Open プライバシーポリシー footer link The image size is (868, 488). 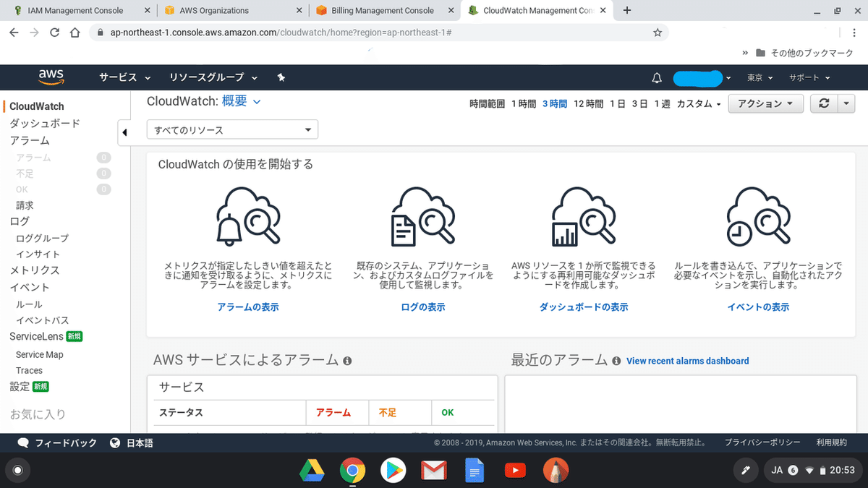click(x=762, y=443)
